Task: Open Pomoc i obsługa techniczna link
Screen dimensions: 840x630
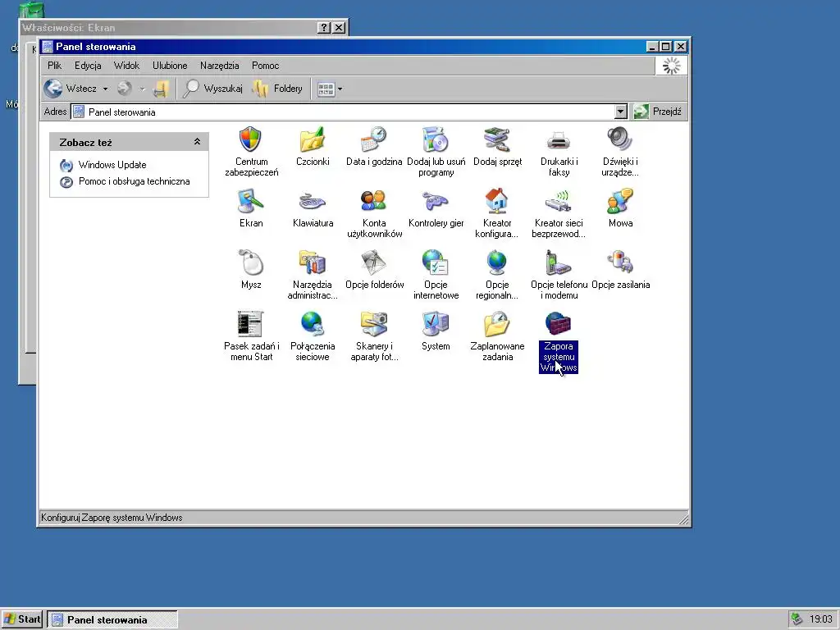Action: tap(134, 181)
